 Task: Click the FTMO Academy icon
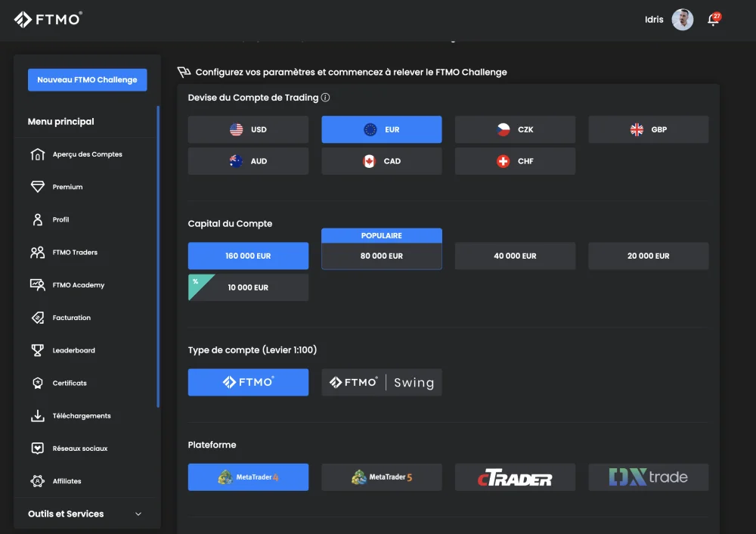pyautogui.click(x=38, y=285)
